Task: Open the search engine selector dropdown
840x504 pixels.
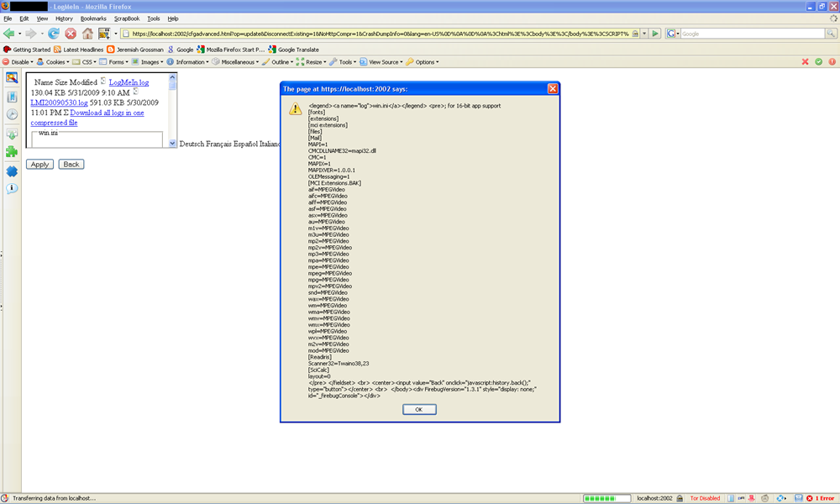Action: click(673, 34)
